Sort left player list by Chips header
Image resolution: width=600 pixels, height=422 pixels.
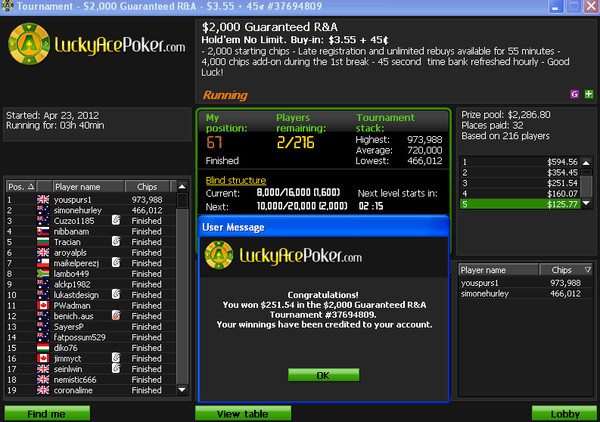(147, 187)
